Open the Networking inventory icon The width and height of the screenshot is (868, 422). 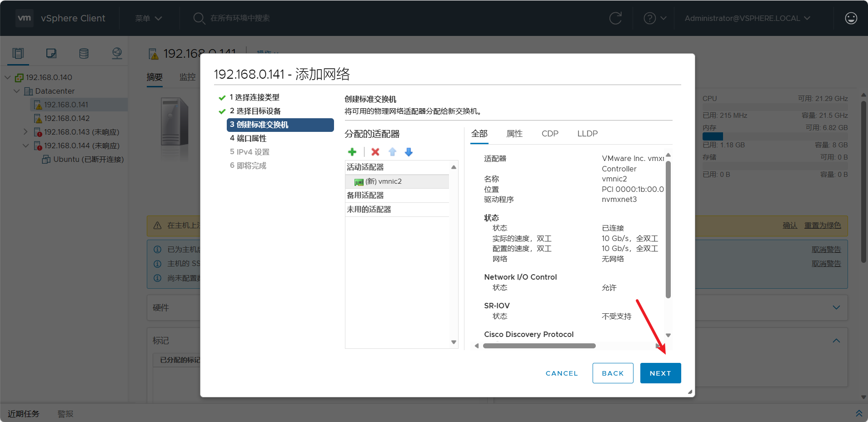pyautogui.click(x=117, y=53)
